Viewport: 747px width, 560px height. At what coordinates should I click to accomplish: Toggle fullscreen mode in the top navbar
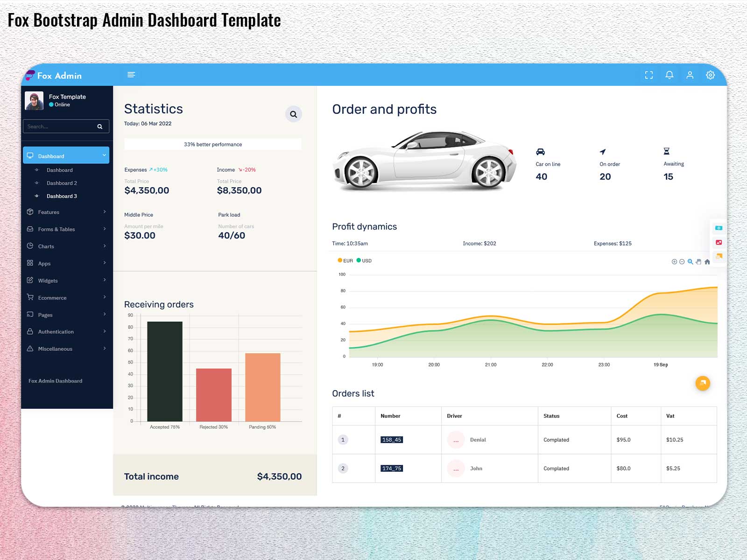(649, 75)
